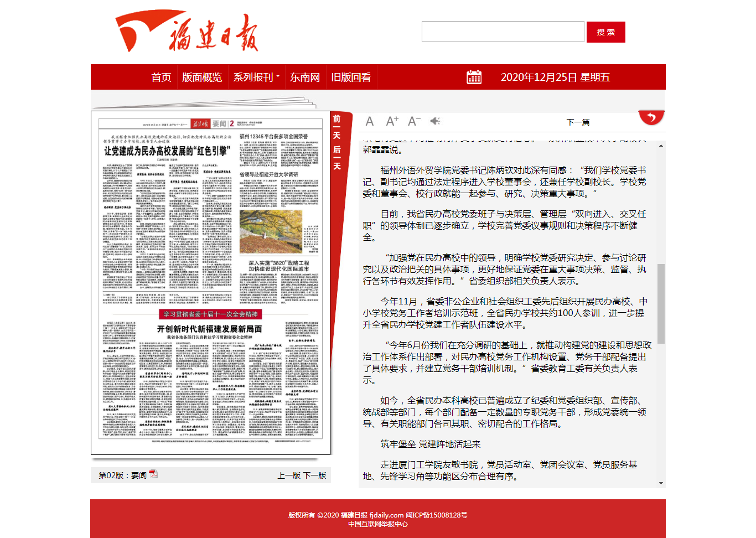Click the article scrollbar down arrow
Screen dimensions: 756x538
pos(661,483)
